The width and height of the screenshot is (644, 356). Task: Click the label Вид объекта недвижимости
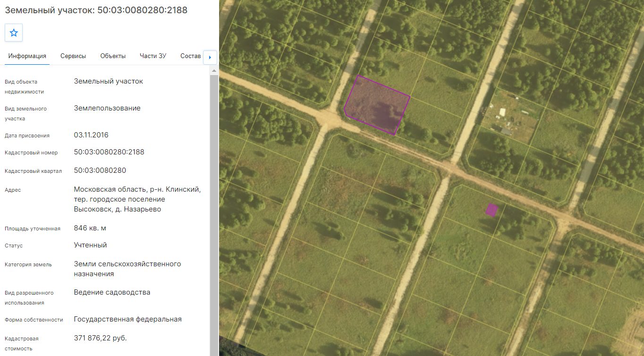tap(24, 86)
